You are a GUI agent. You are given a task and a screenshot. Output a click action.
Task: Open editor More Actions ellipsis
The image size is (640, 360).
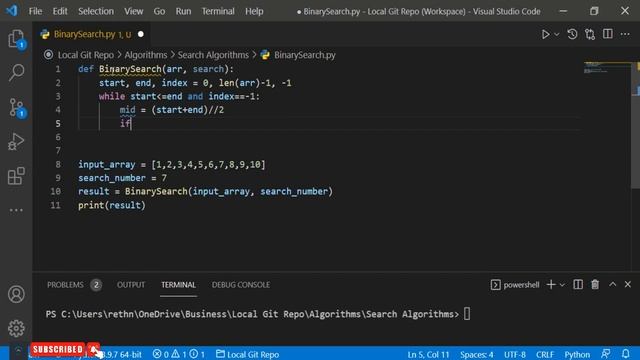point(625,34)
